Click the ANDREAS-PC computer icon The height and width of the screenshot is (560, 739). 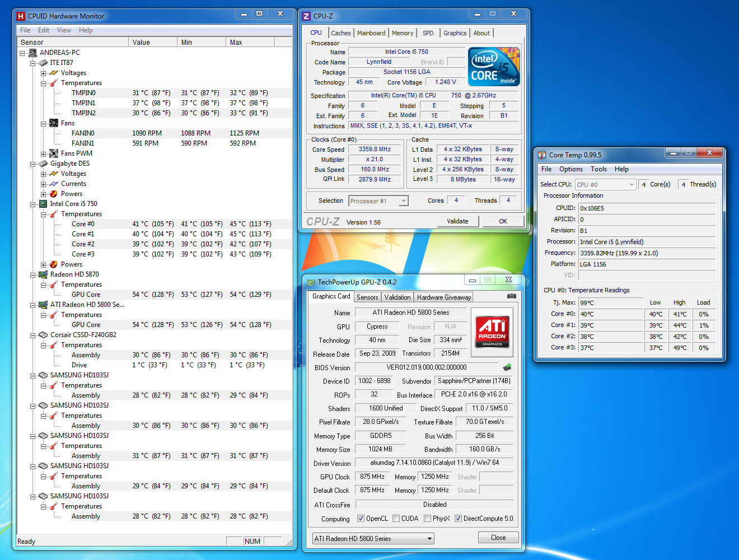pos(32,53)
